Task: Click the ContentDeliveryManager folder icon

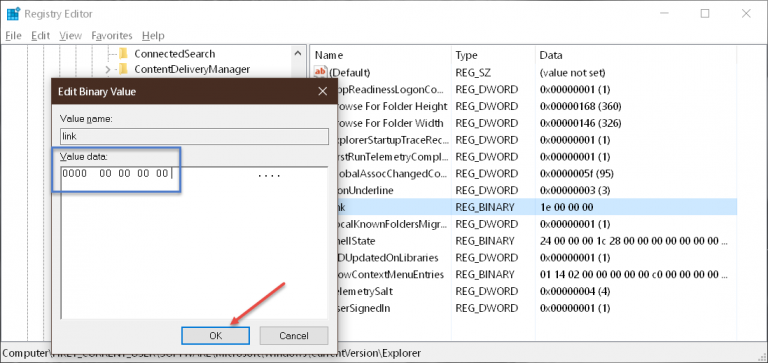Action: tap(123, 69)
